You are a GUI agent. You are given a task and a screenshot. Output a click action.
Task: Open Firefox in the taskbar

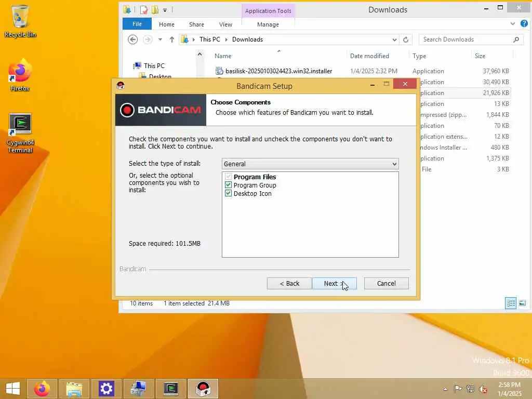(42, 389)
